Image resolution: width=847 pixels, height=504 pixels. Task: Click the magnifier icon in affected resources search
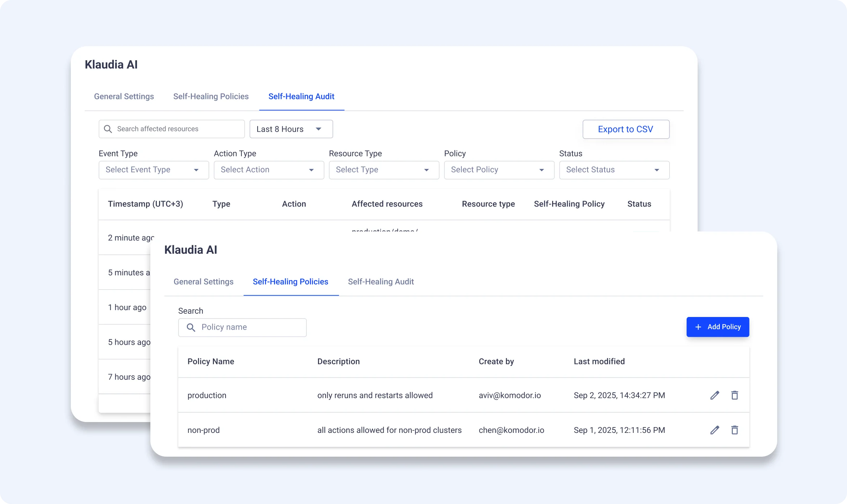click(108, 129)
